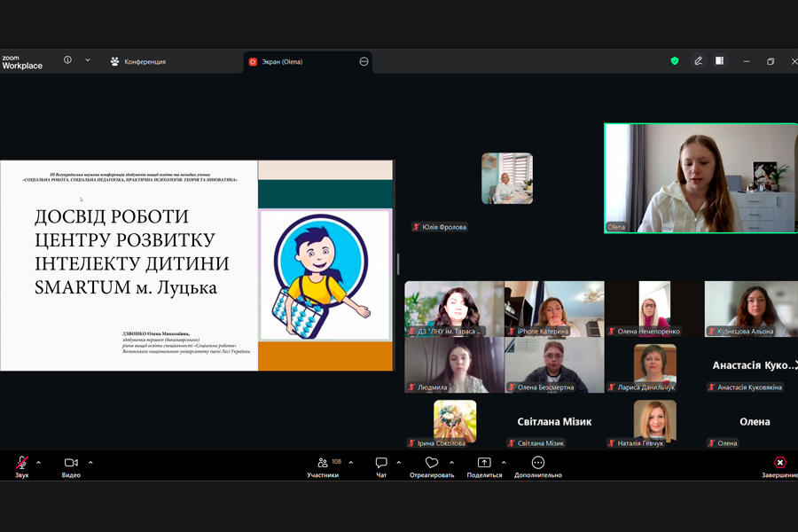
Task: Select the ДЗ "ЛНУ ім. Тараса participant tile
Action: pyautogui.click(x=454, y=309)
